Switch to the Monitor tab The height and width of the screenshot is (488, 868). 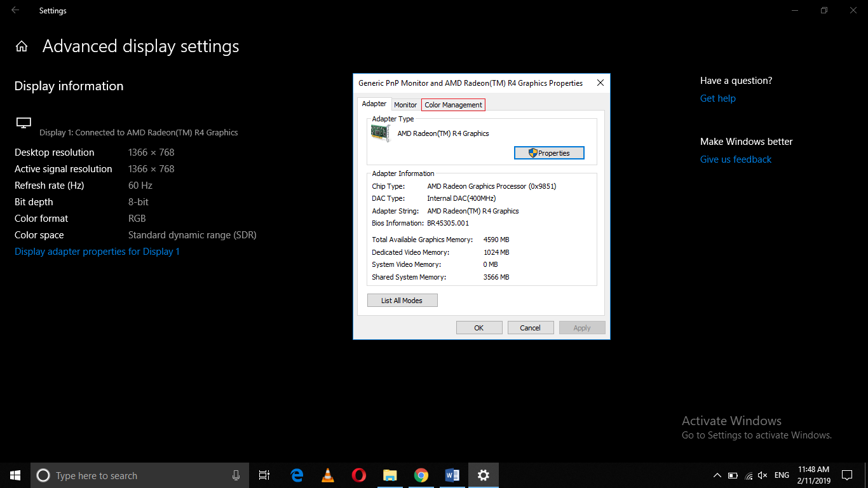405,104
